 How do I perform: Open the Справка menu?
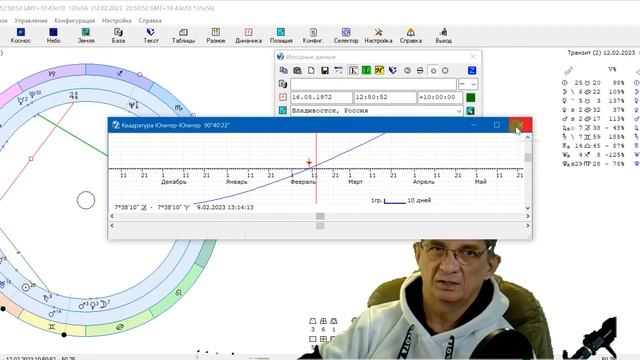pyautogui.click(x=150, y=20)
